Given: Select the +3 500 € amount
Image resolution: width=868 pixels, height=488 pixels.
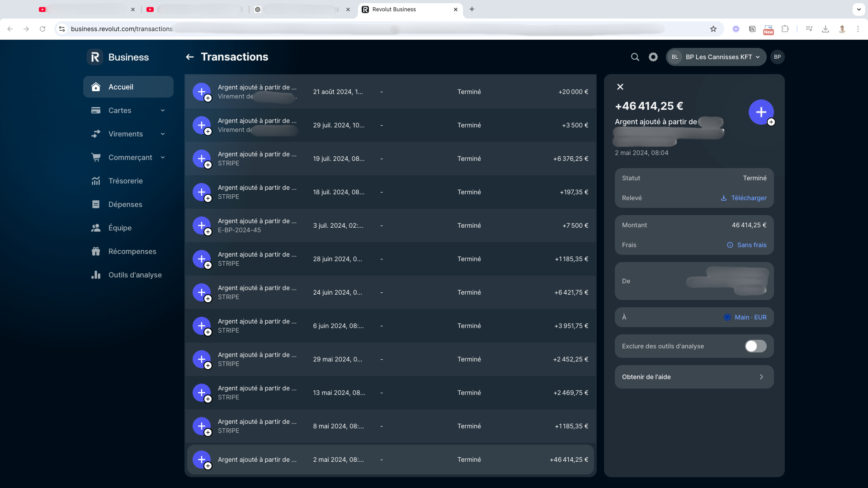Looking at the screenshot, I should [x=575, y=125].
